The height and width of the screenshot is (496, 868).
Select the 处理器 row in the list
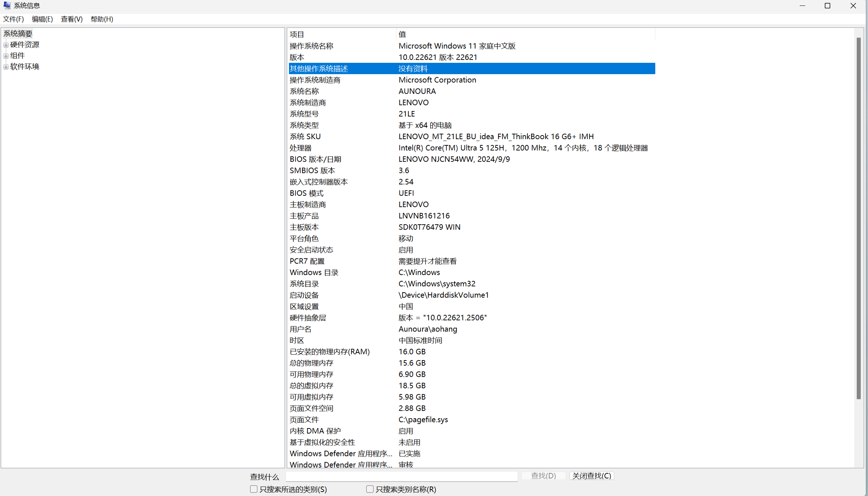[301, 148]
